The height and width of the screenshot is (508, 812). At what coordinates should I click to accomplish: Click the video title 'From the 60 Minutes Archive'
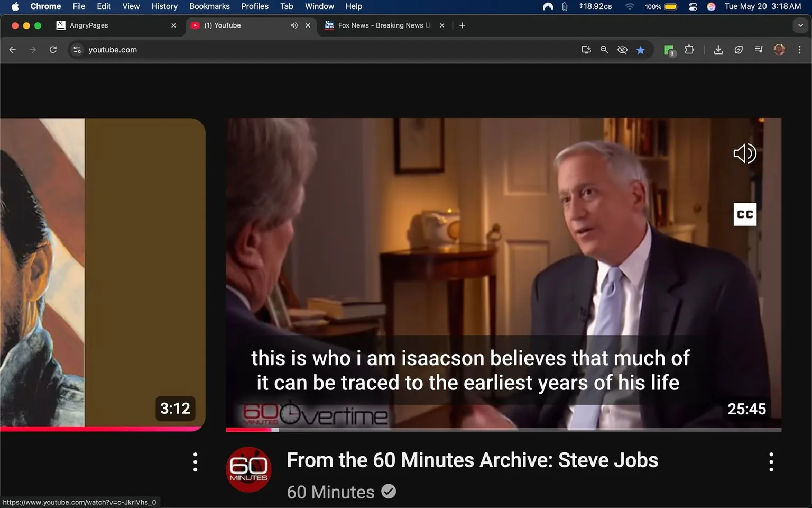(x=472, y=460)
